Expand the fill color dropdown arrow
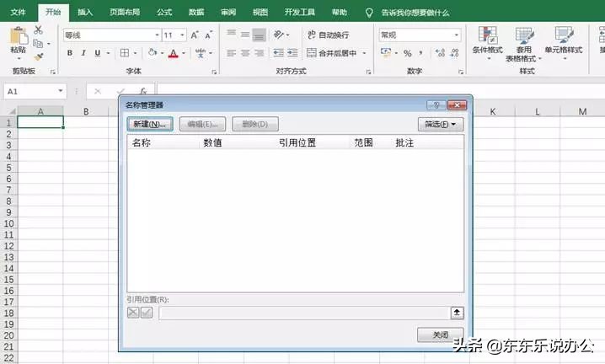The image size is (605, 364). tap(162, 53)
